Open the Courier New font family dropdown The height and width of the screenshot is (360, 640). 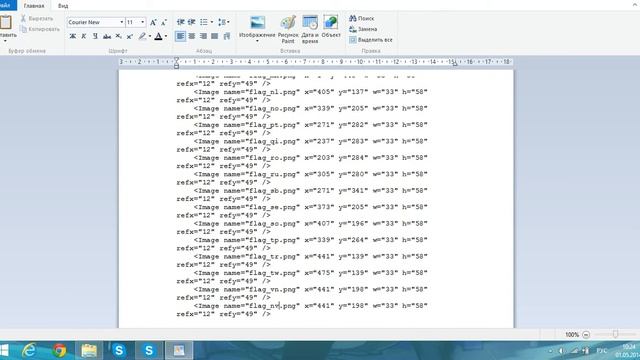(121, 22)
